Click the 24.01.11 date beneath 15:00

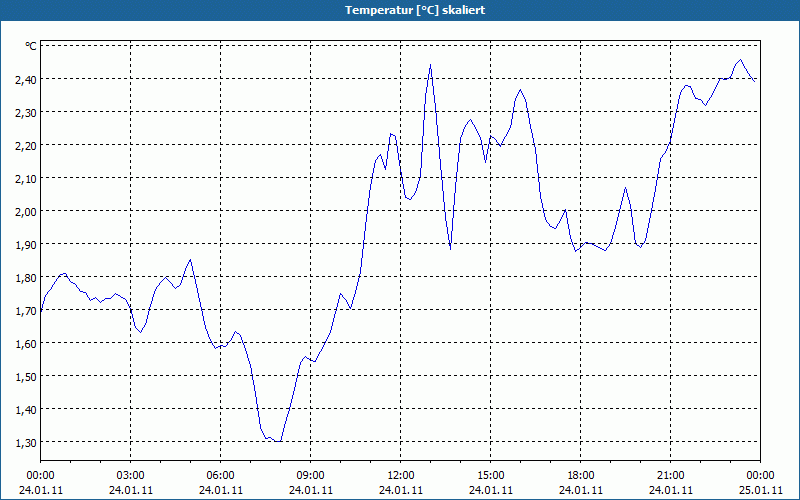[x=491, y=490]
